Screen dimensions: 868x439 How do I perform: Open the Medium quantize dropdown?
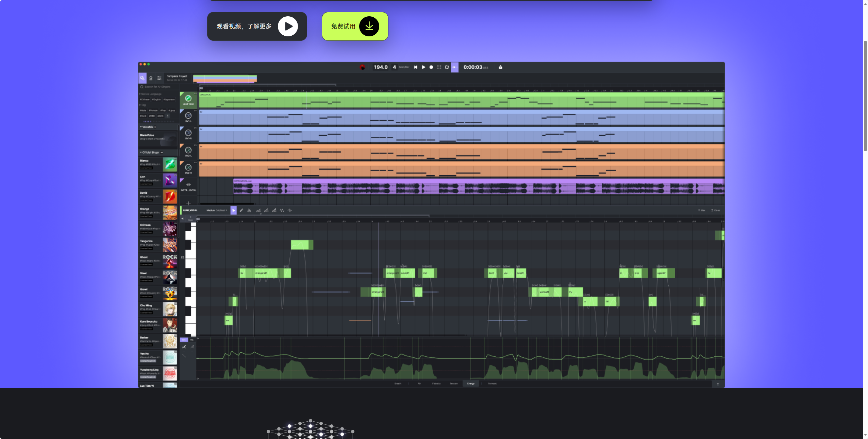[x=217, y=210]
